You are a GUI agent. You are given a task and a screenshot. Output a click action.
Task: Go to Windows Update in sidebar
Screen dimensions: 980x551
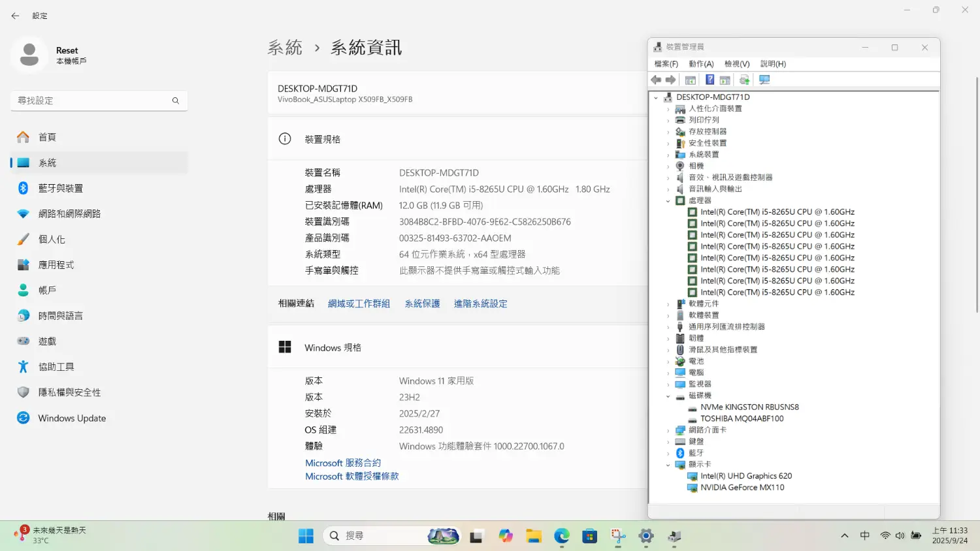pyautogui.click(x=72, y=418)
